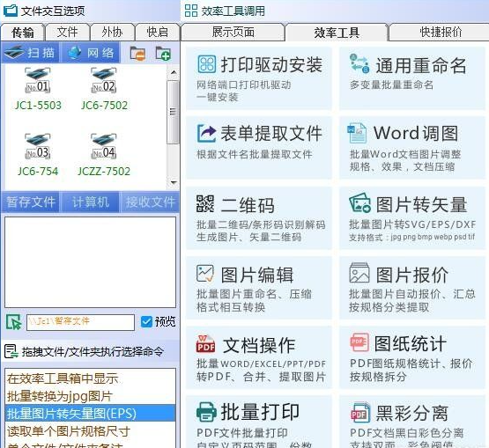
Task: Open 打印驱动安装 tool title
Action: (271, 65)
